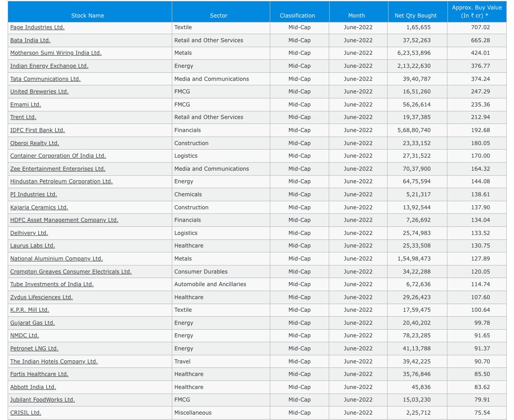This screenshot has height=420, width=514.
Task: Select Zydus Lifesciences Ltd. link
Action: 41,297
